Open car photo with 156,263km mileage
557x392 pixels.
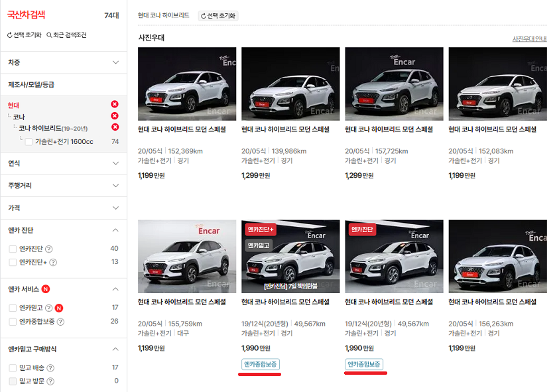(498, 257)
